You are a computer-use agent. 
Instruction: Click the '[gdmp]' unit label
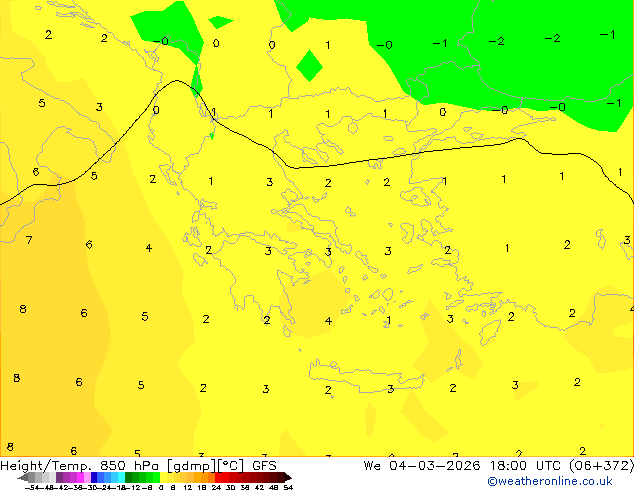[x=192, y=466]
